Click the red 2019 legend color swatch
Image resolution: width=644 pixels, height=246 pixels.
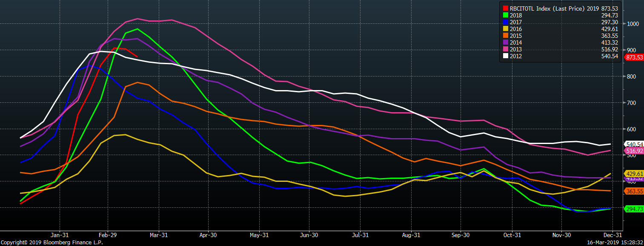coord(505,8)
